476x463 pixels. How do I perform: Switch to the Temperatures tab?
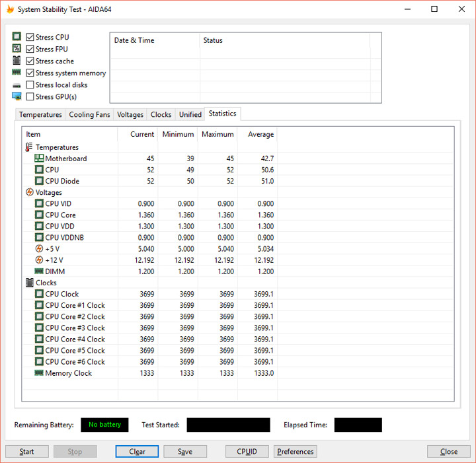(40, 115)
